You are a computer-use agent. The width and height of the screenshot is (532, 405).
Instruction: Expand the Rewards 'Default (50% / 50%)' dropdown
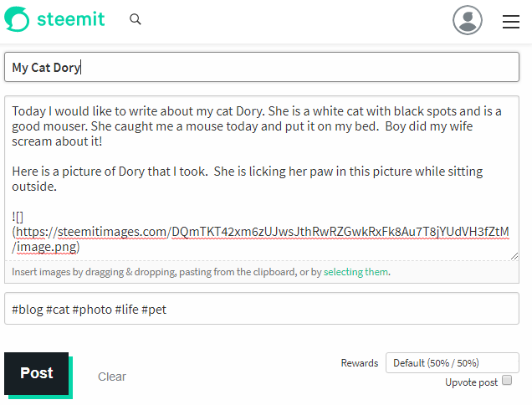click(452, 363)
